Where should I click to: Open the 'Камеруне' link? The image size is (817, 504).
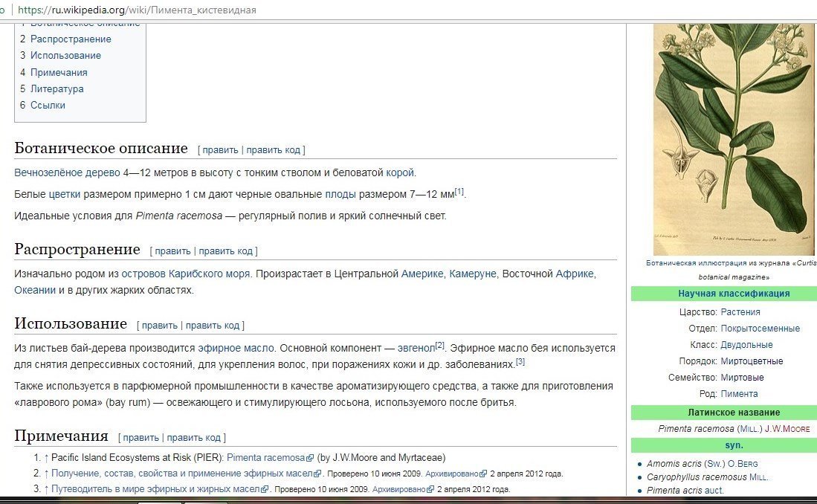click(473, 274)
